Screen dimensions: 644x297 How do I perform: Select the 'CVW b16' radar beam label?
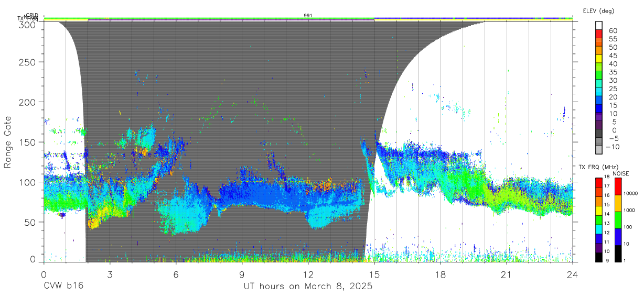(63, 287)
